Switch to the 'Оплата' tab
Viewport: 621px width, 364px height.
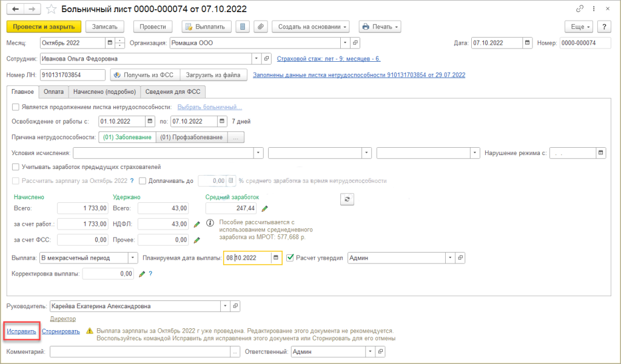click(x=53, y=92)
